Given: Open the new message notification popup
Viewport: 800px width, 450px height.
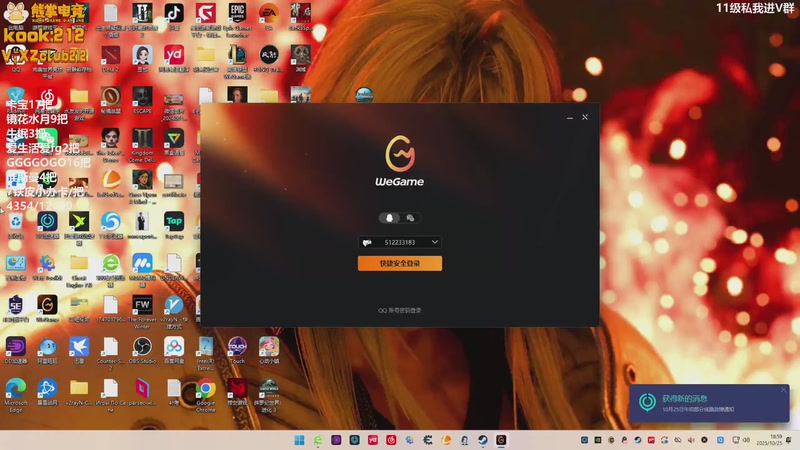Looking at the screenshot, I should [x=709, y=403].
